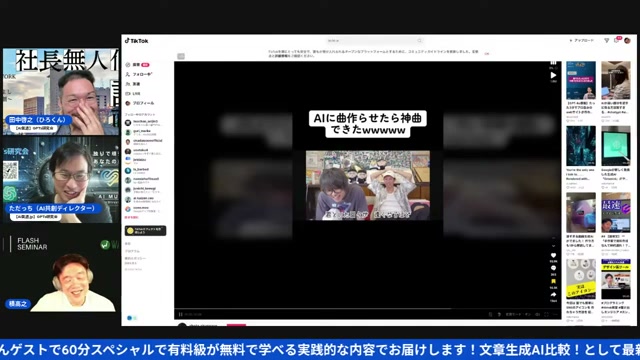
Task: Open the second followed account avatar
Action: 128,132
